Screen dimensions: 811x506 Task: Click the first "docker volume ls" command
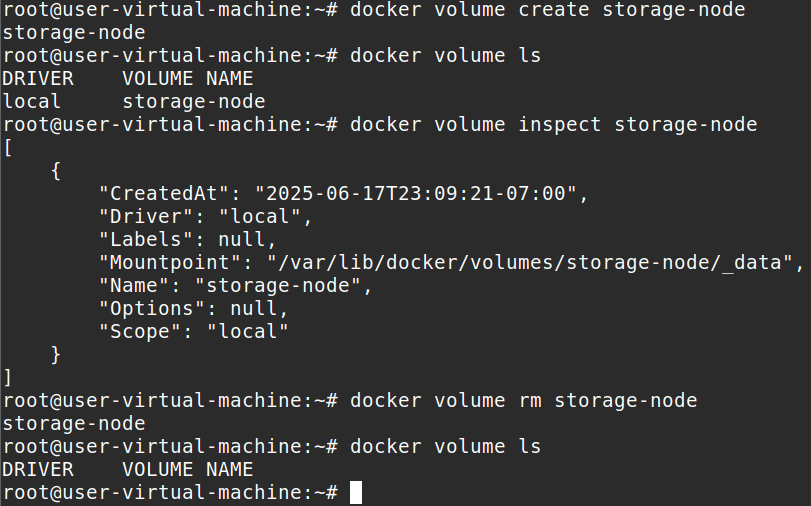[445, 56]
